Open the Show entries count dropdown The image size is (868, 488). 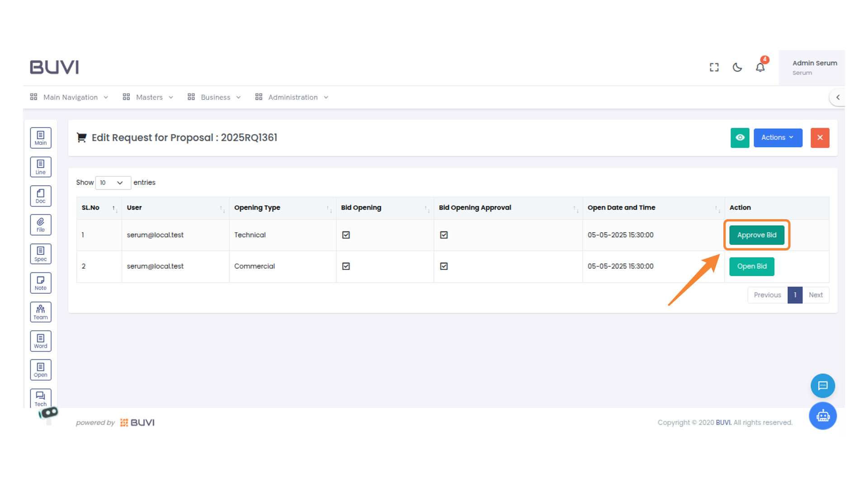113,183
